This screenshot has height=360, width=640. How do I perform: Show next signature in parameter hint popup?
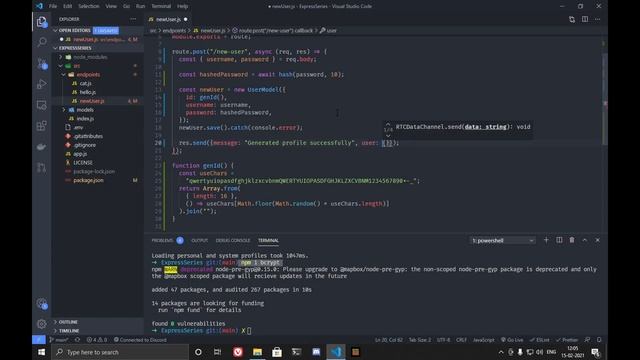pos(388,136)
